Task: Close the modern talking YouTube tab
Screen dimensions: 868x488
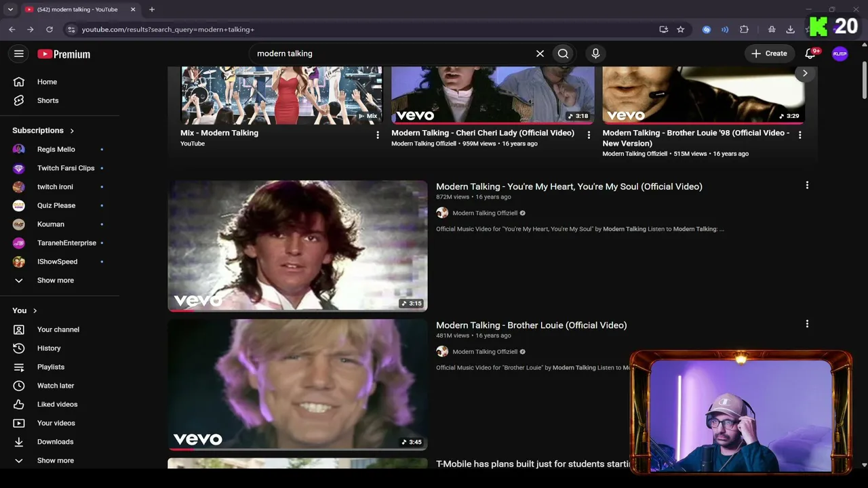Action: click(133, 9)
